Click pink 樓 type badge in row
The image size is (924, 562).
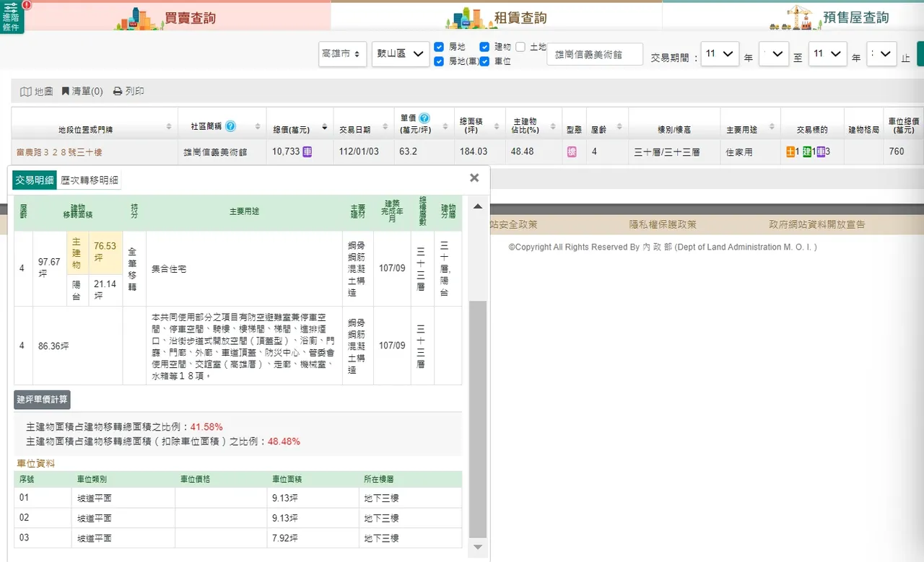(572, 152)
